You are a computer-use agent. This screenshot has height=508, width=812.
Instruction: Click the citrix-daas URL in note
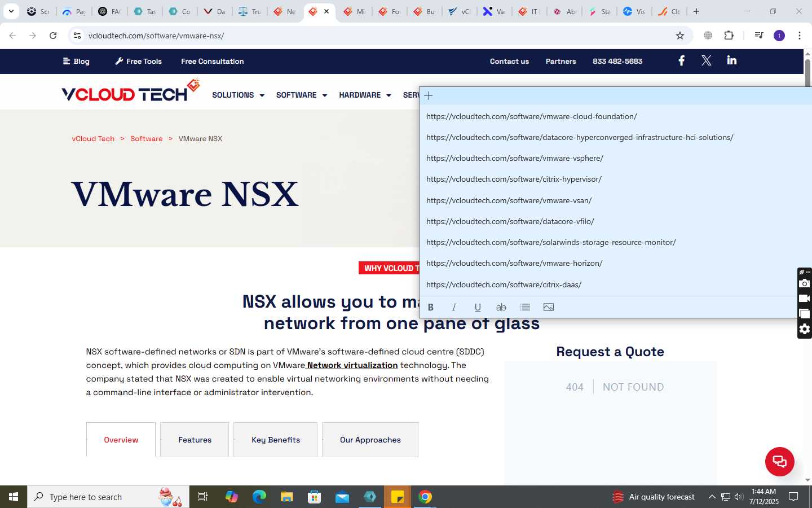504,284
